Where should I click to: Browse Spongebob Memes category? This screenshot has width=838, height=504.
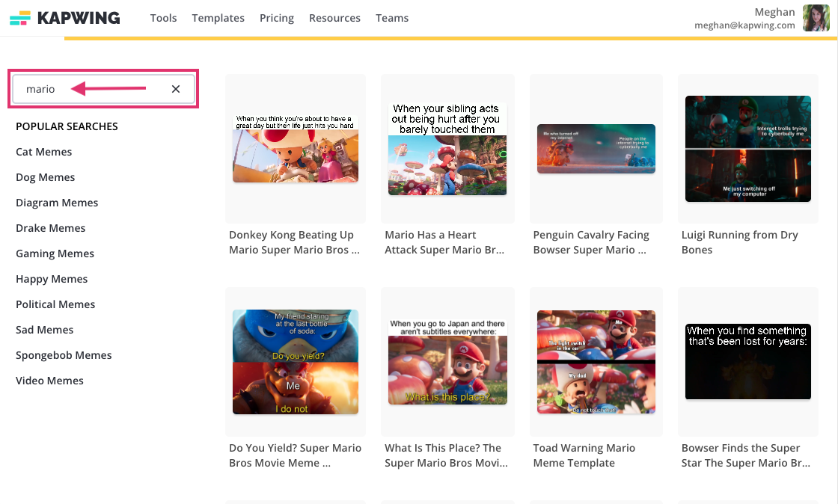coord(64,355)
